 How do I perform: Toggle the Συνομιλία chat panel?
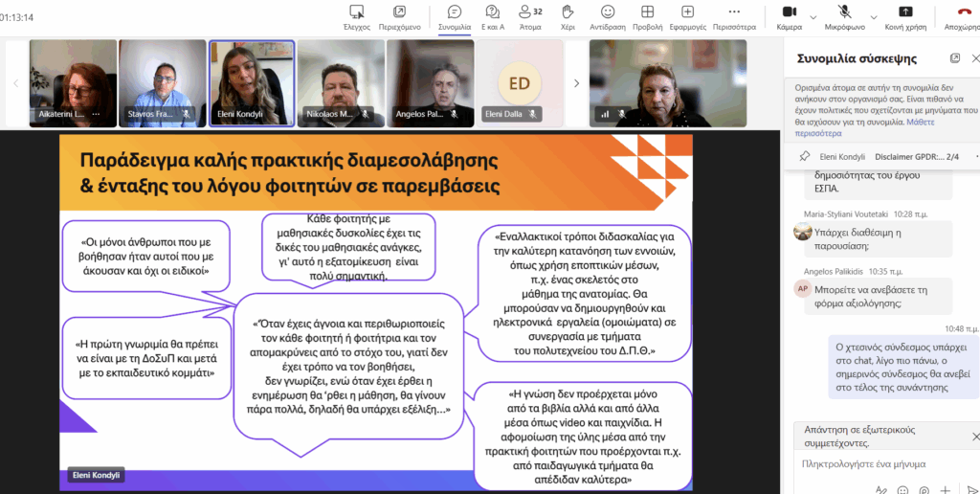(455, 14)
